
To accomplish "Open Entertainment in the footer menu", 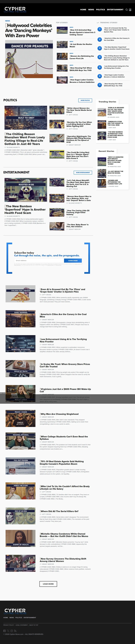I will pos(30,617).
